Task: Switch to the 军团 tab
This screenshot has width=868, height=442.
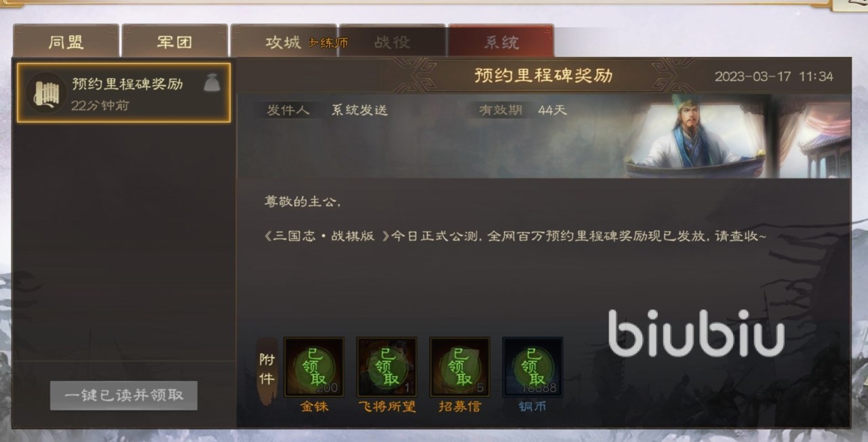Action: click(174, 41)
